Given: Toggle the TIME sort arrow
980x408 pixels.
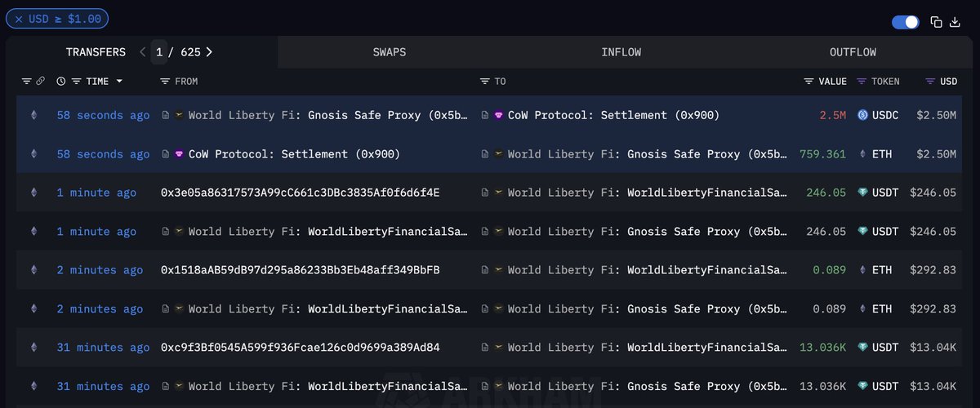Looking at the screenshot, I should pos(119,81).
